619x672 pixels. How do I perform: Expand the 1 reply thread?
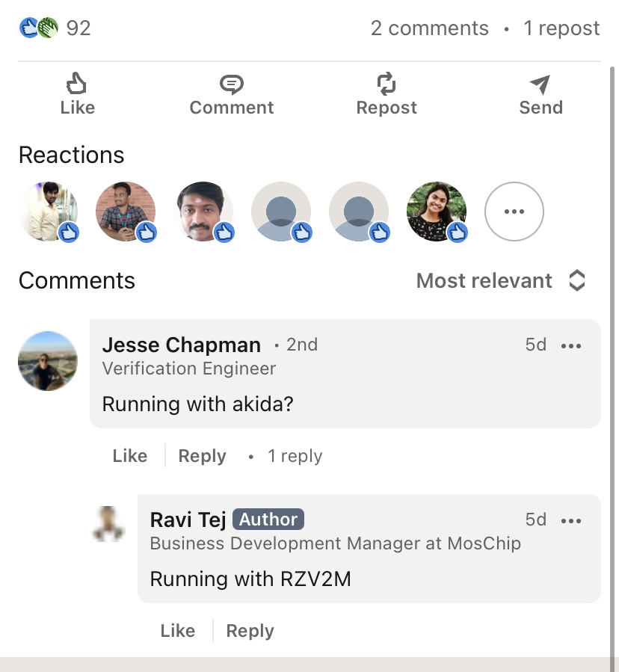[x=295, y=456]
